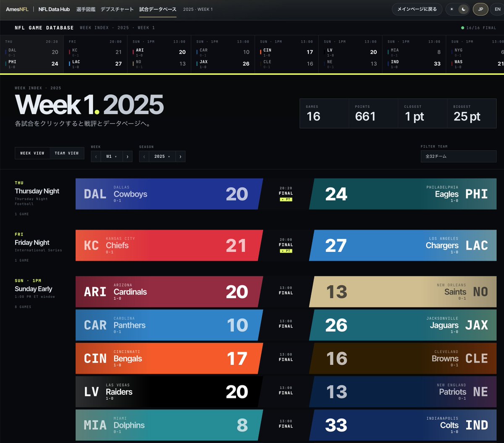Open NFL Data Hub link
504x443 pixels.
[54, 9]
